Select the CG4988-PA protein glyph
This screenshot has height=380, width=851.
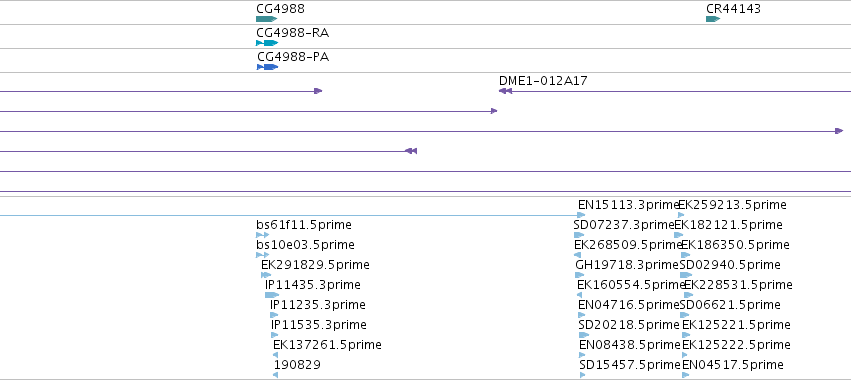(268, 67)
